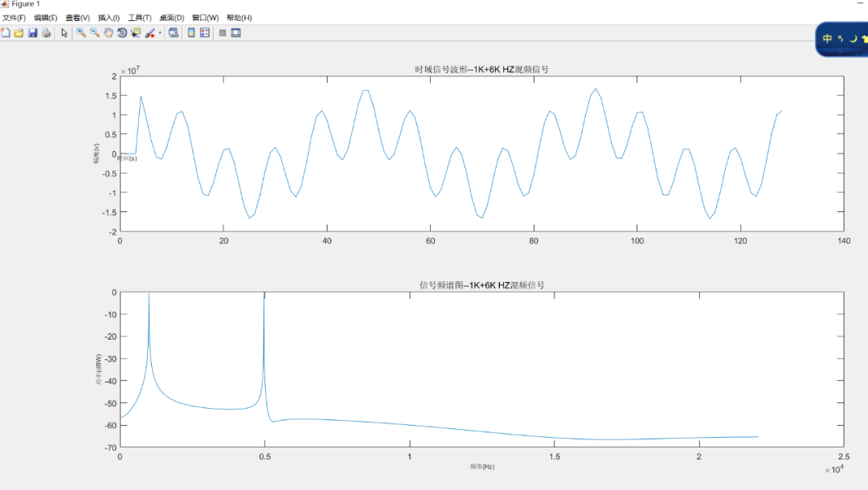Toggle the Edit Plot arrow tool
868x490 pixels.
(x=65, y=33)
